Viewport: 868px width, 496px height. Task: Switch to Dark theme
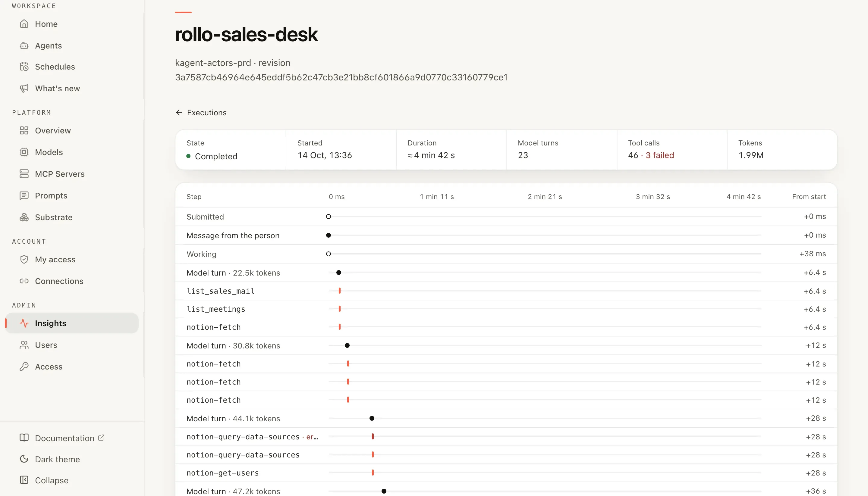[x=57, y=459]
